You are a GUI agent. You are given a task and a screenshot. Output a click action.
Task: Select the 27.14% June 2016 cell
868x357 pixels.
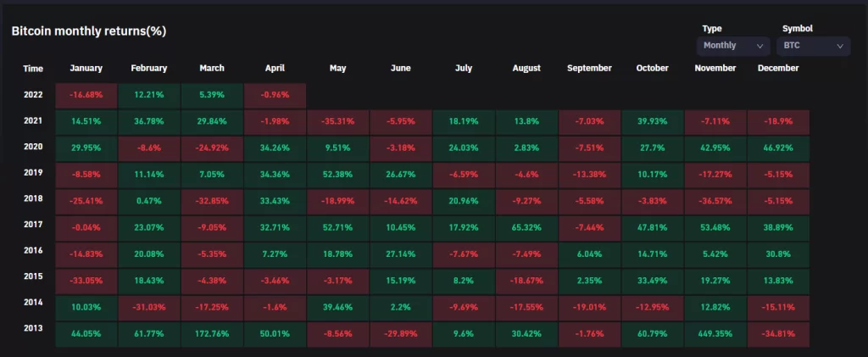coord(401,254)
